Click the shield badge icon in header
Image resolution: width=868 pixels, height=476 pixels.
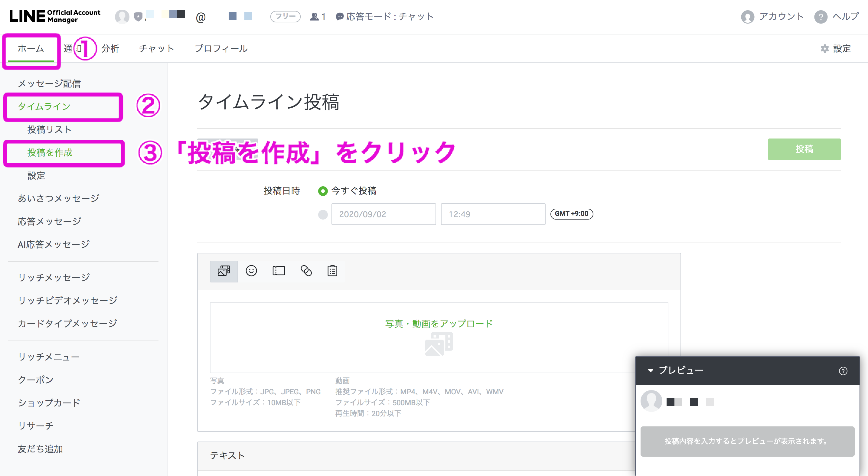point(138,17)
